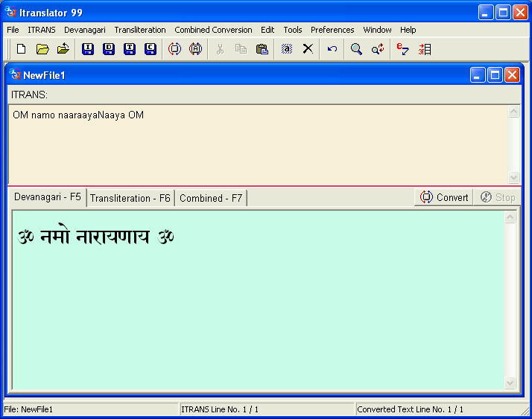532x419 pixels.
Task: Open a file with the yellow folder icon
Action: tap(42, 49)
